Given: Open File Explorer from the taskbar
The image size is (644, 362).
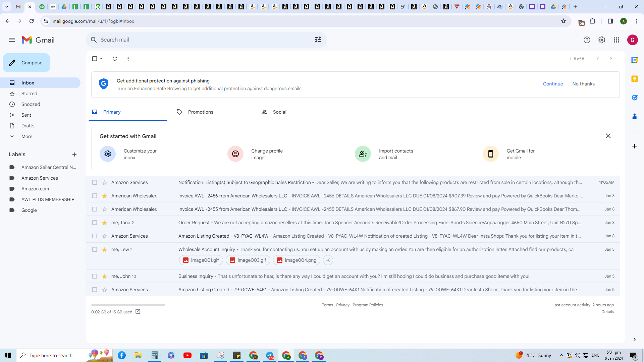Looking at the screenshot, I should 138,355.
